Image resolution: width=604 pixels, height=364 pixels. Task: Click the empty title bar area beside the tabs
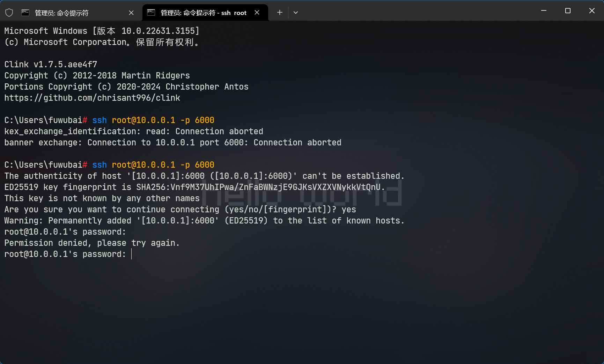click(419, 11)
